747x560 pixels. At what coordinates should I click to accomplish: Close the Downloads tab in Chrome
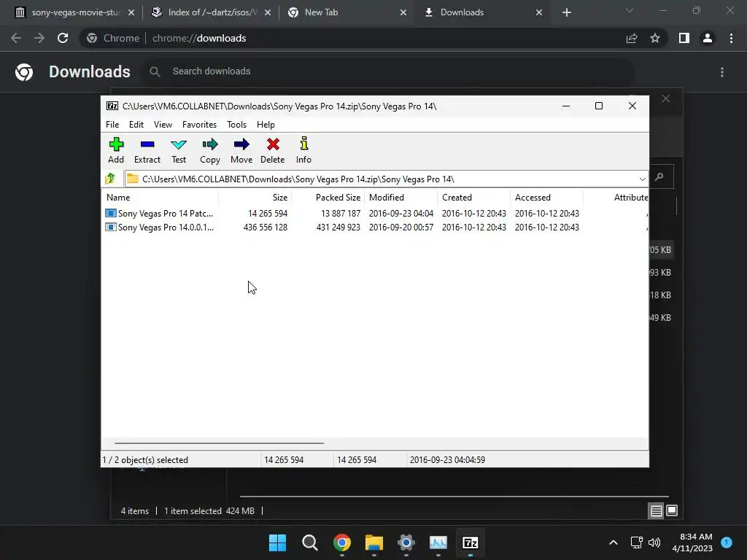pyautogui.click(x=539, y=12)
